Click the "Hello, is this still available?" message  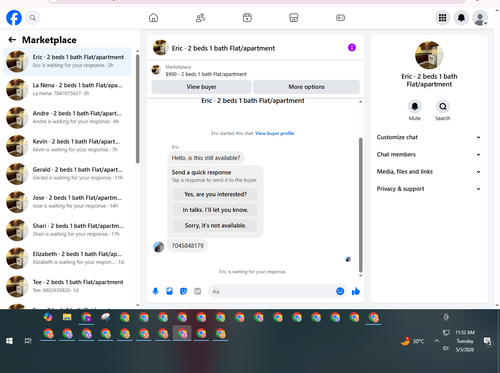(206, 158)
